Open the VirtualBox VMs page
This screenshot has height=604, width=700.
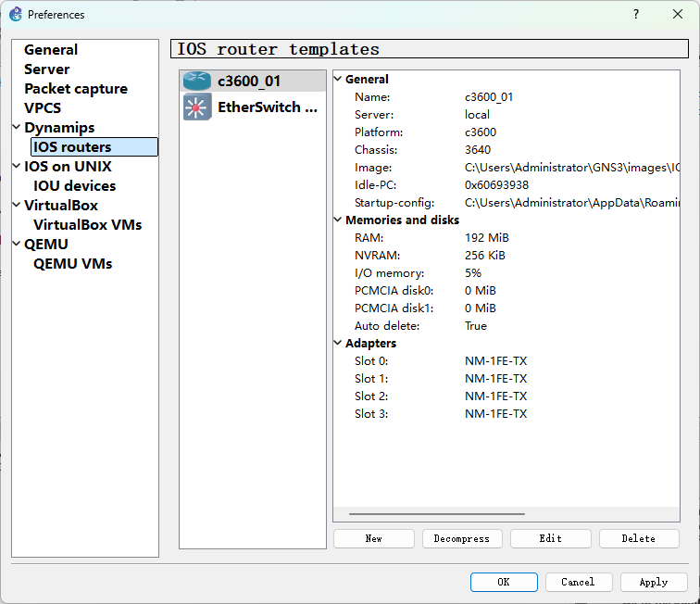(x=87, y=224)
